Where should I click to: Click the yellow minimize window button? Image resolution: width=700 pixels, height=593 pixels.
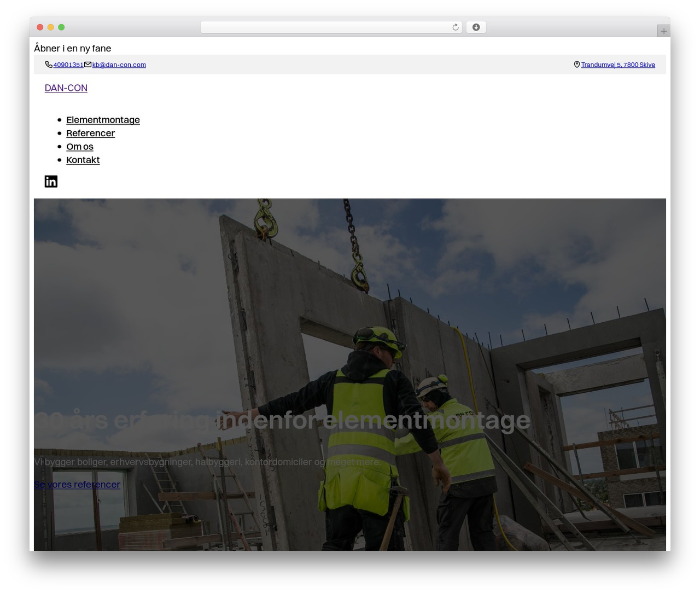(51, 27)
